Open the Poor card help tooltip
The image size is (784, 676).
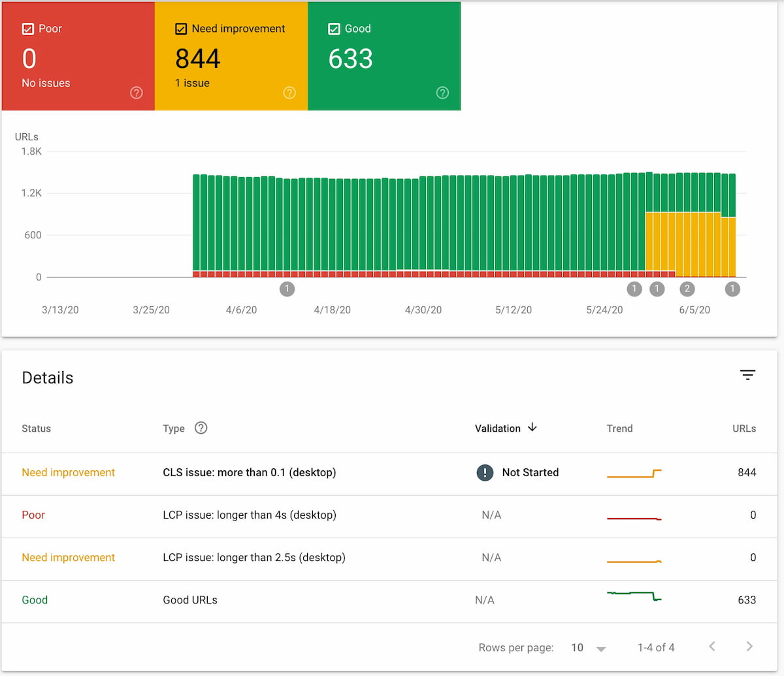137,93
